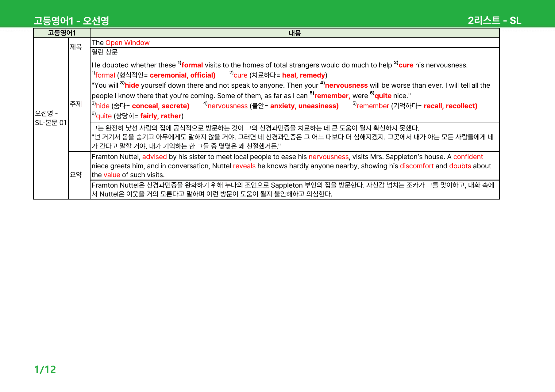Click the '고등영어1' table header cell

click(x=62, y=33)
